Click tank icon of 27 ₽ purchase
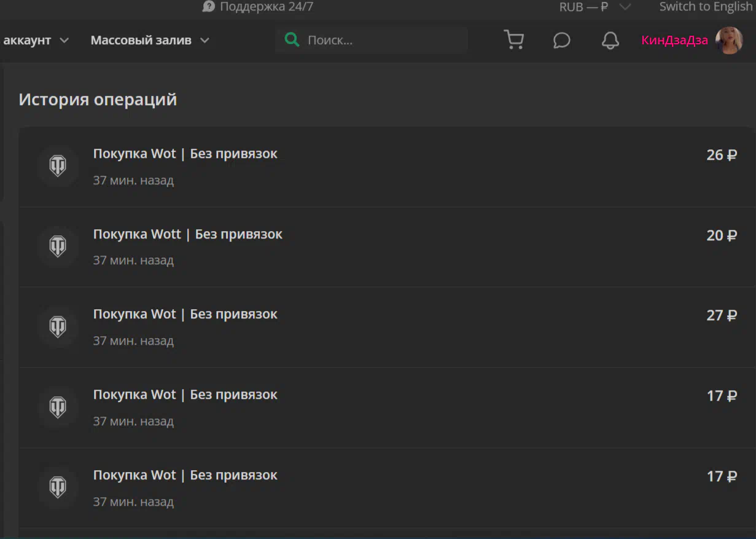The width and height of the screenshot is (756, 539). [x=58, y=326]
